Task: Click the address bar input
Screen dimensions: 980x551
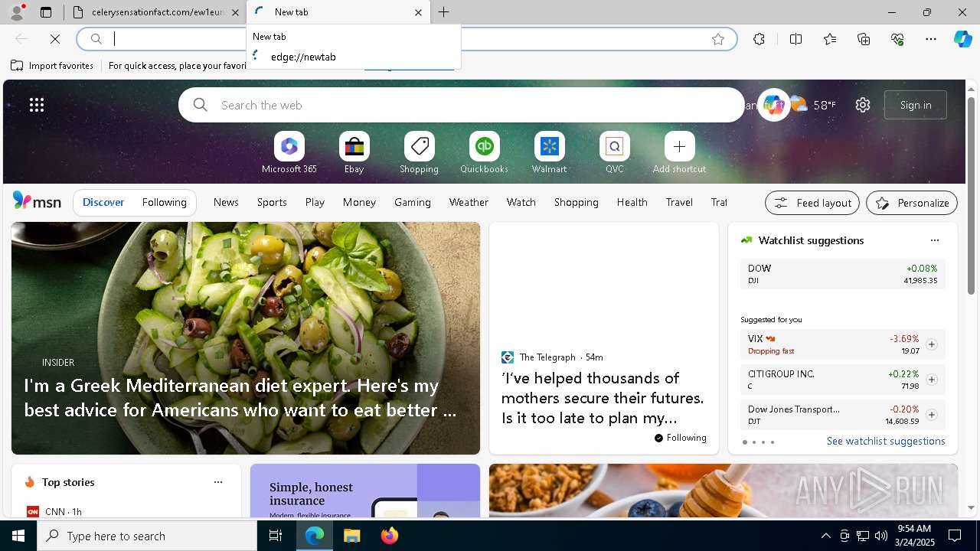Action: 406,39
